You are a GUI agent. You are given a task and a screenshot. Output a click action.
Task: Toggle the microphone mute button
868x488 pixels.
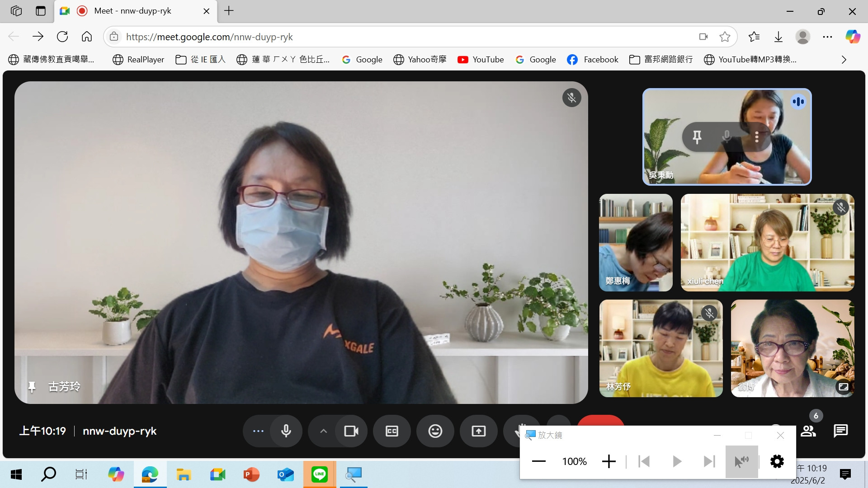point(286,431)
